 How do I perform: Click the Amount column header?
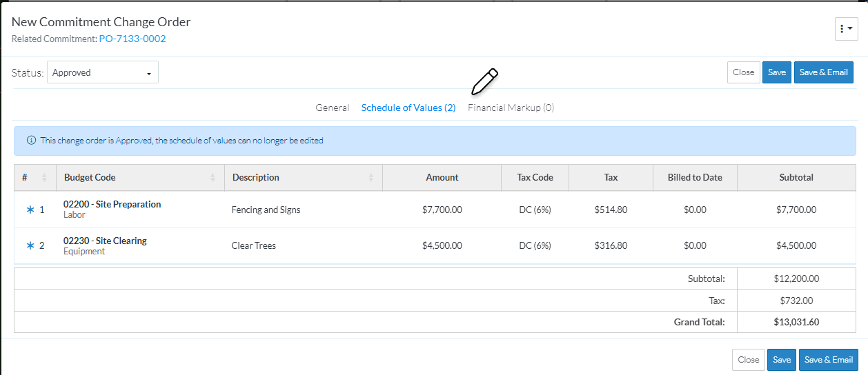[x=442, y=177]
